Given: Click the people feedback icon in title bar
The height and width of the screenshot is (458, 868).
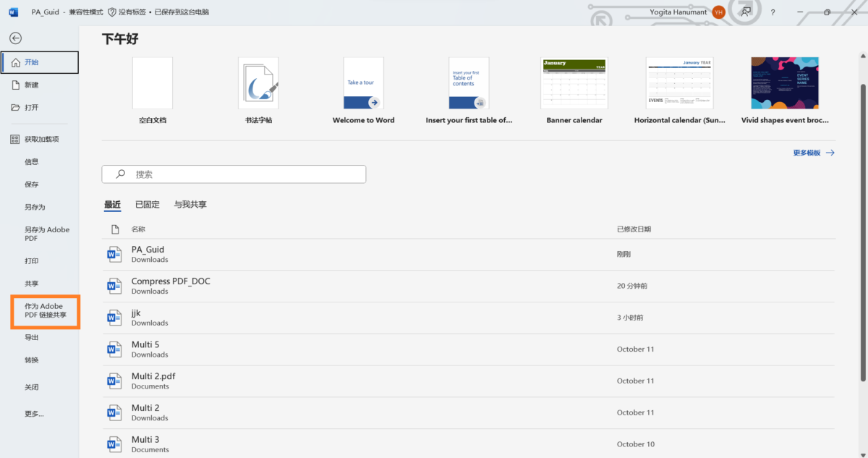Looking at the screenshot, I should coord(746,12).
